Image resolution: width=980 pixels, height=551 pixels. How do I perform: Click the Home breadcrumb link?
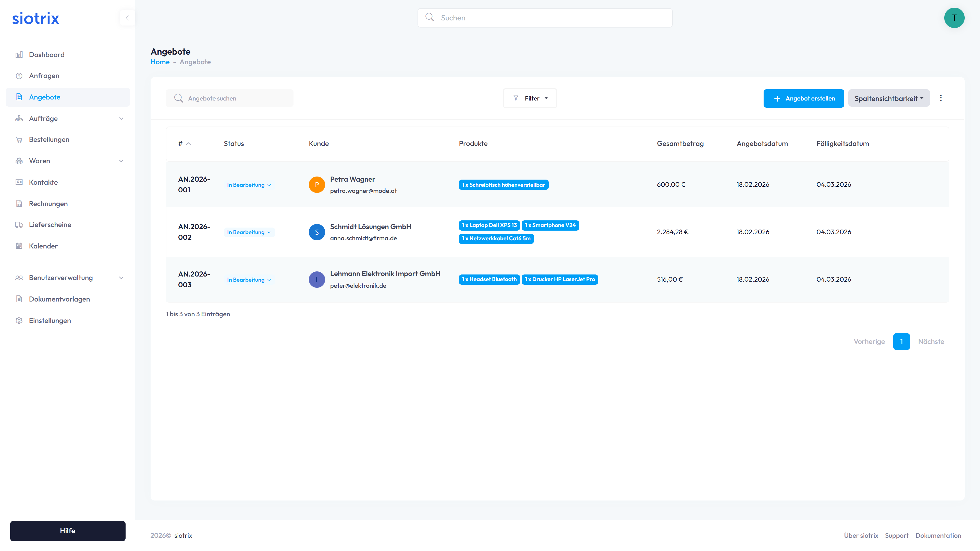click(x=160, y=62)
